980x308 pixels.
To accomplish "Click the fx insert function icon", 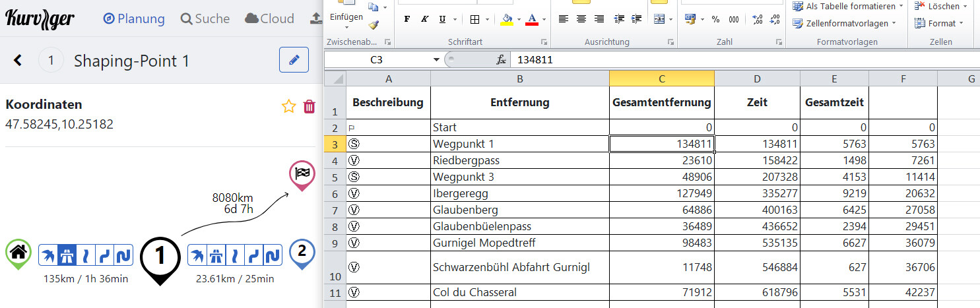I will tap(501, 60).
